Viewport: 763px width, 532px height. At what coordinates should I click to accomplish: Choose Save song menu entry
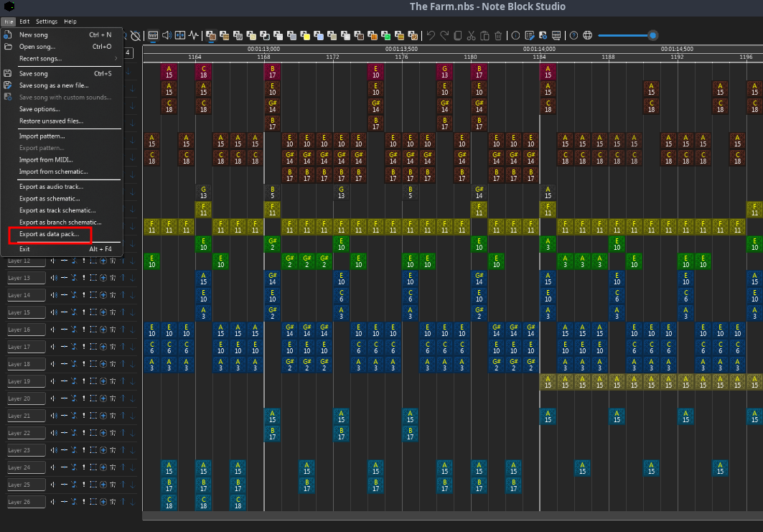point(62,73)
